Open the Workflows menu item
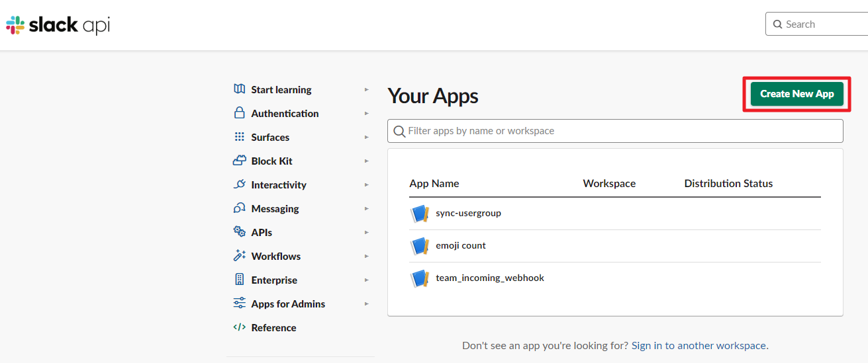Viewport: 868px width, 363px height. click(276, 256)
